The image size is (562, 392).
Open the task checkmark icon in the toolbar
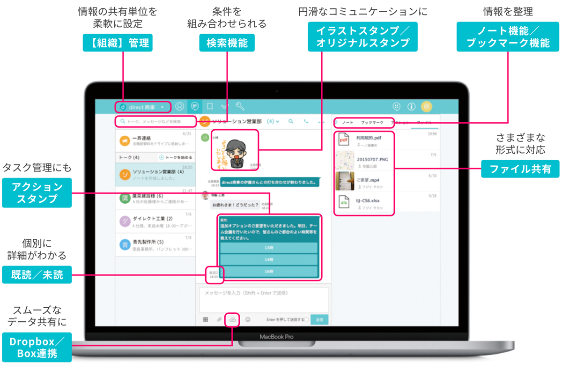225,106
